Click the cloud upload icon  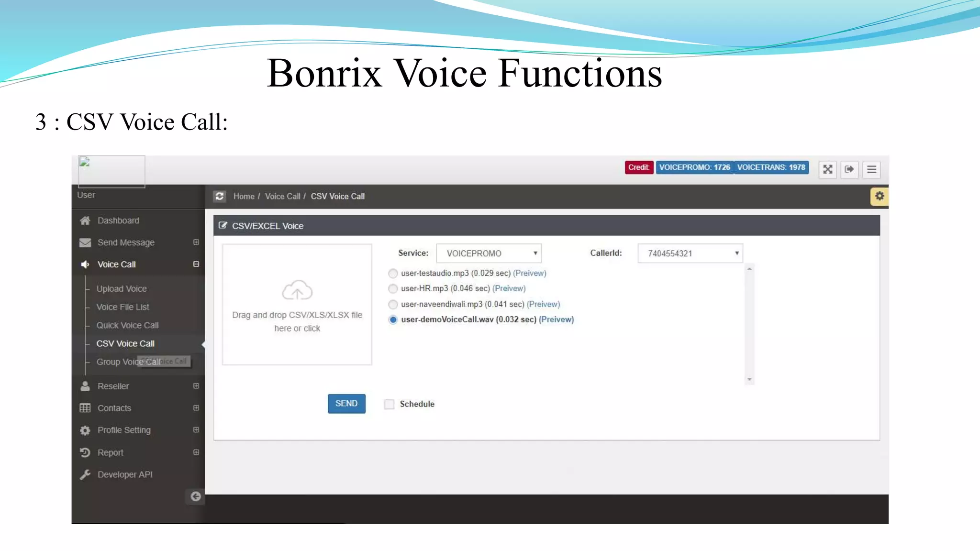pyautogui.click(x=297, y=290)
